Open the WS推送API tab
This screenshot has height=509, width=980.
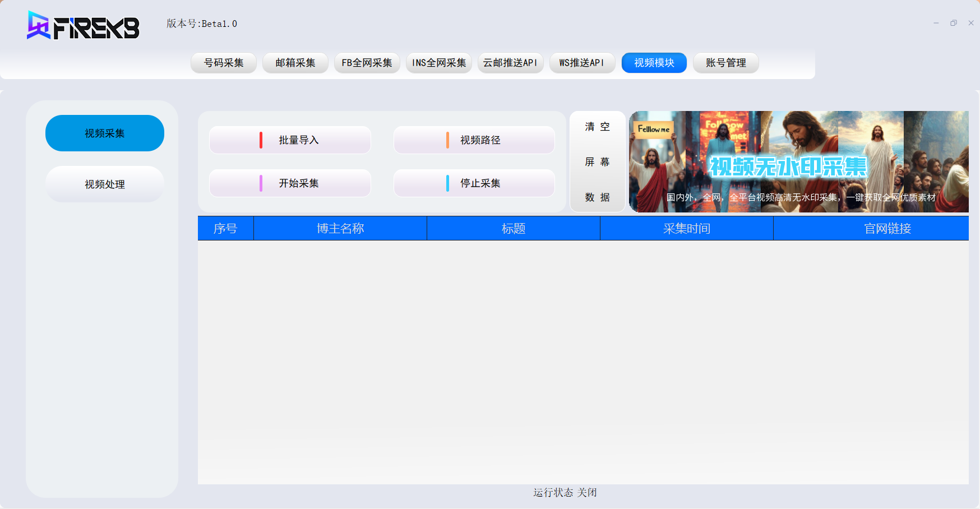(x=583, y=63)
